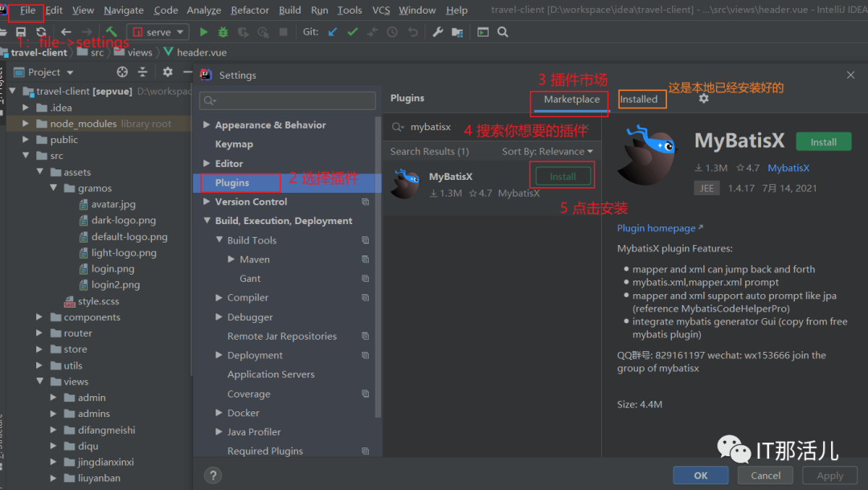Open settings via the wrench icon

(437, 32)
